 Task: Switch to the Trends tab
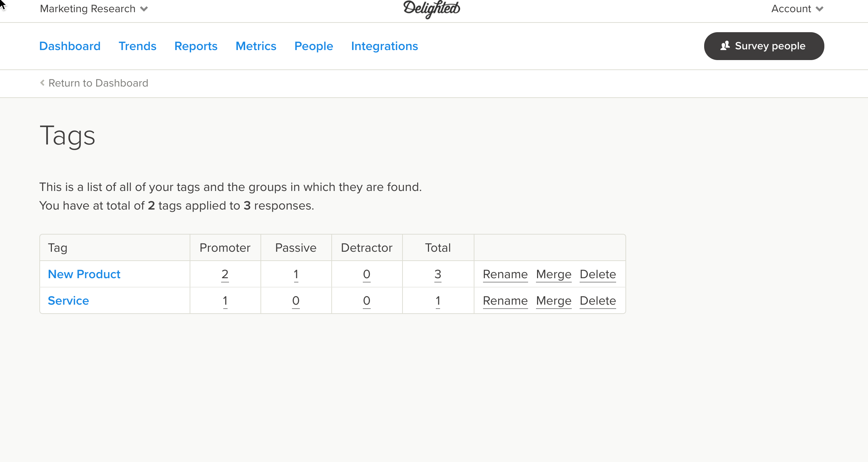pos(137,46)
